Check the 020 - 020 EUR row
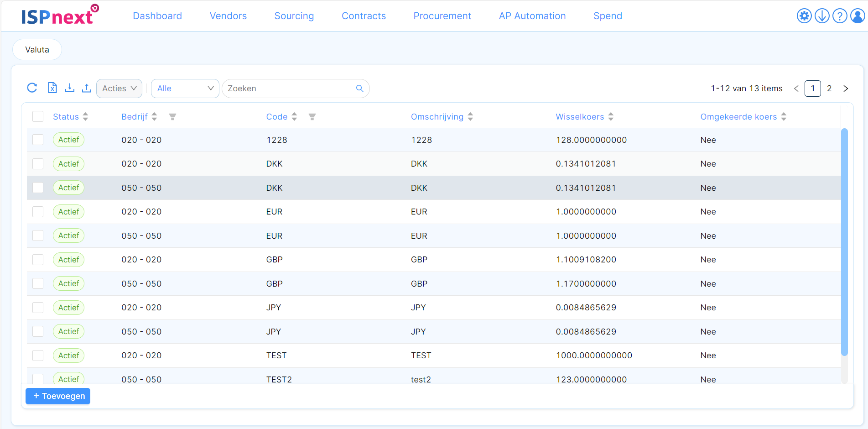This screenshot has width=868, height=429. (x=38, y=212)
